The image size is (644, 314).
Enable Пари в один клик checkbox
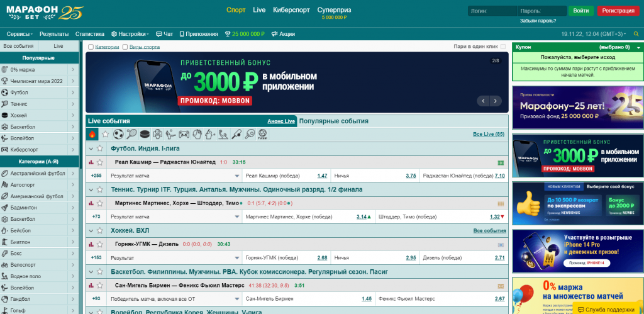coord(503,47)
